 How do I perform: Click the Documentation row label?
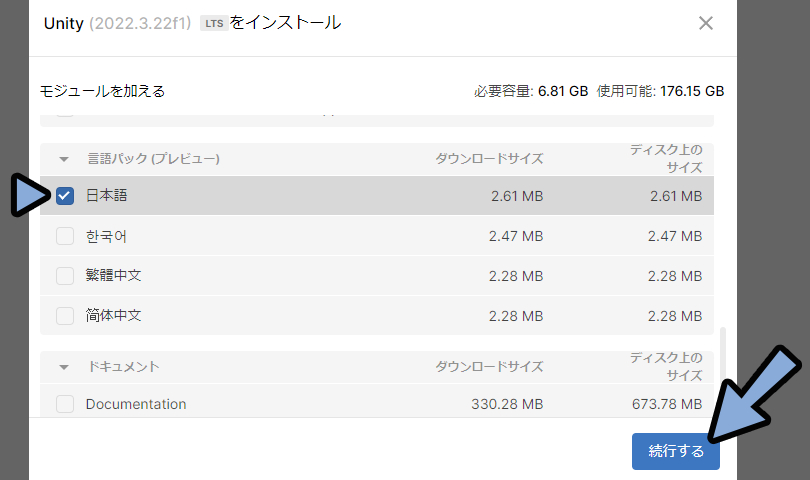pos(136,404)
